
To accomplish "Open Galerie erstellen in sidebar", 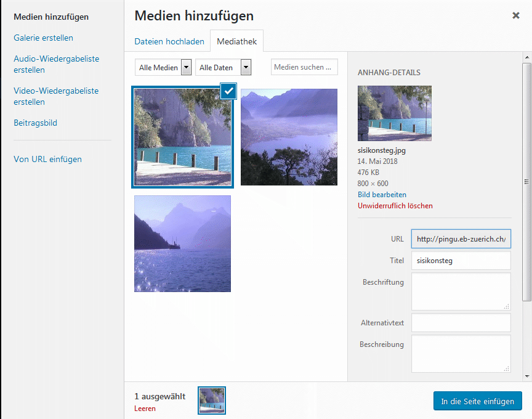I will click(43, 38).
